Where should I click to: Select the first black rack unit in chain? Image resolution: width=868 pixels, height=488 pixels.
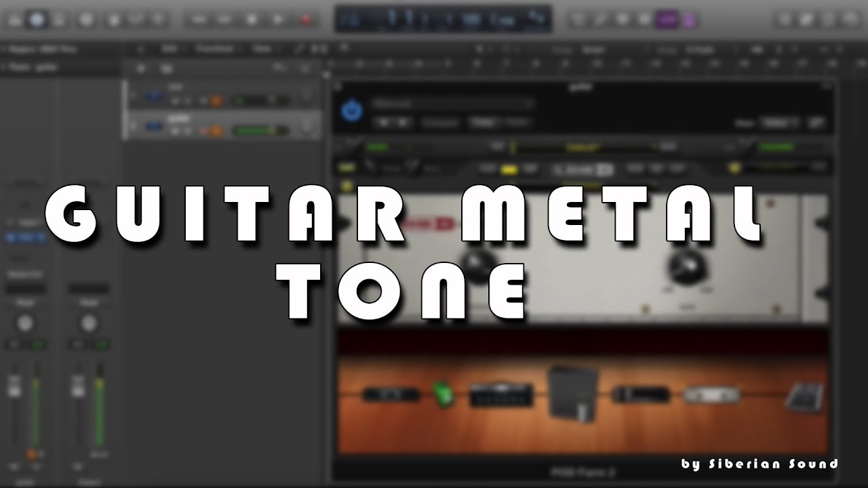click(390, 394)
